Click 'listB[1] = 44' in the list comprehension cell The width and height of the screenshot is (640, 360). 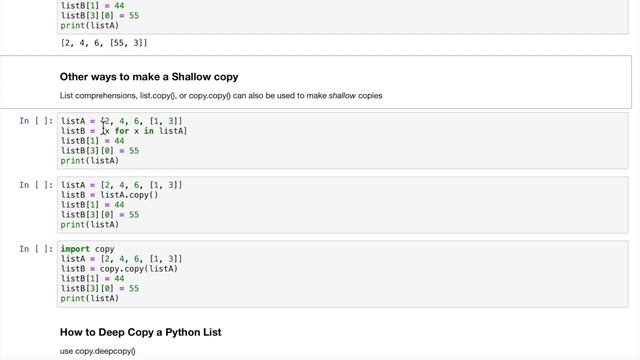click(x=93, y=141)
